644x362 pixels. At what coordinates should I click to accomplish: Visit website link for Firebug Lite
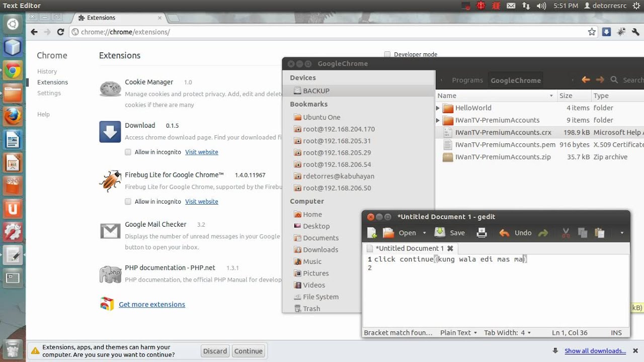pos(202,202)
